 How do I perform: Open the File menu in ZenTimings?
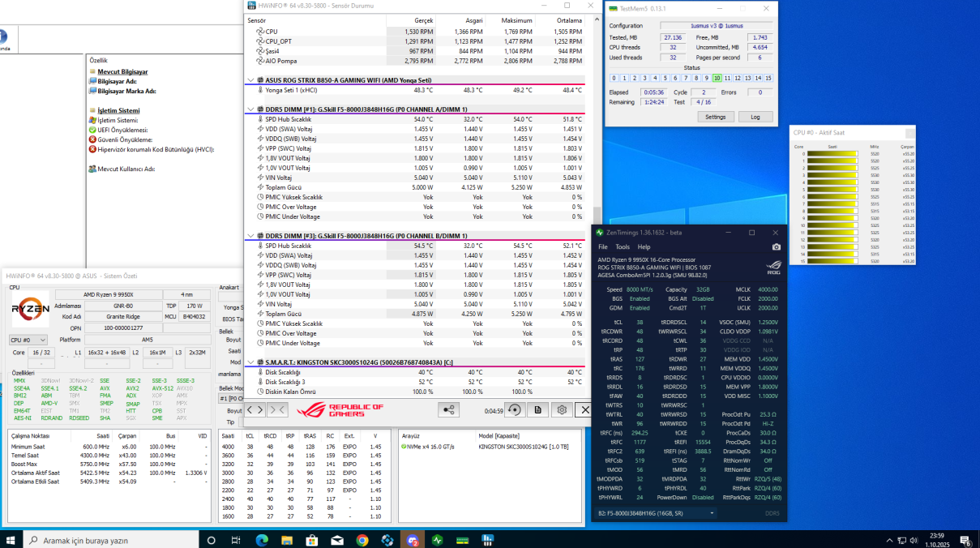[x=602, y=246]
